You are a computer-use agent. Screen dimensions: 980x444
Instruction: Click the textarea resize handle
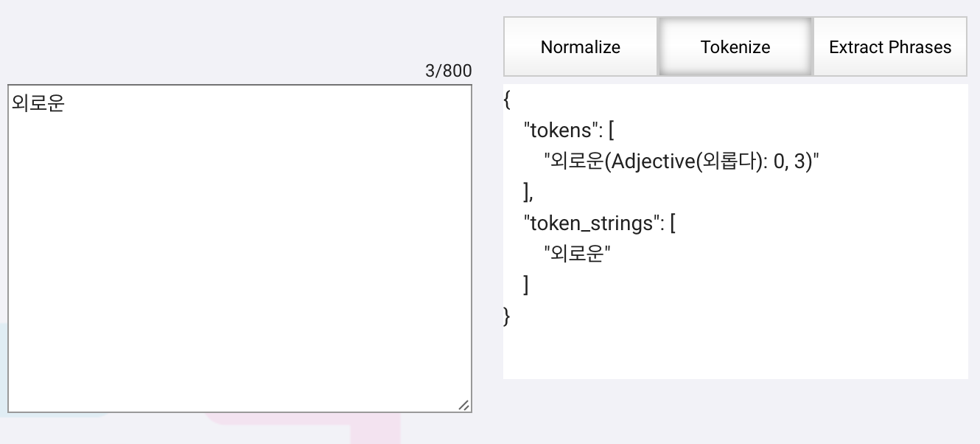tap(465, 404)
